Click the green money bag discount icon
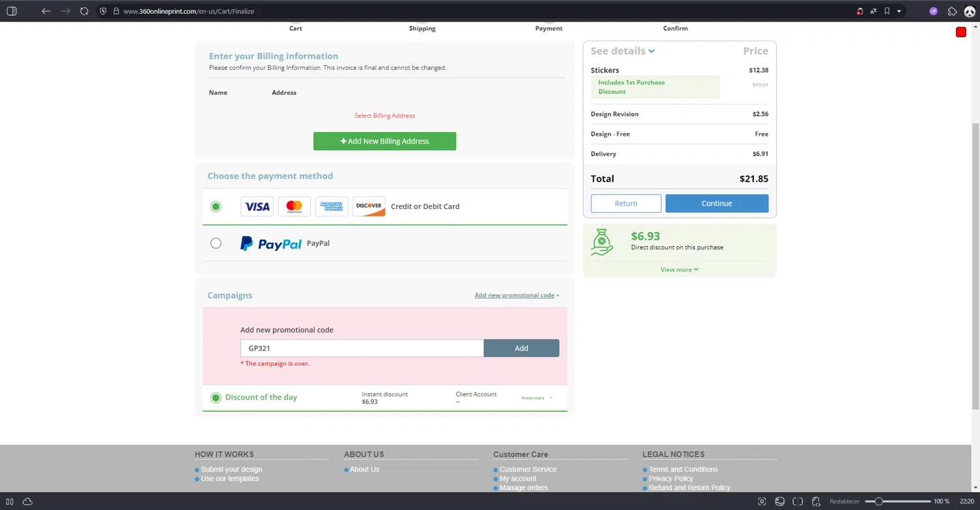Image resolution: width=980 pixels, height=510 pixels. point(602,242)
